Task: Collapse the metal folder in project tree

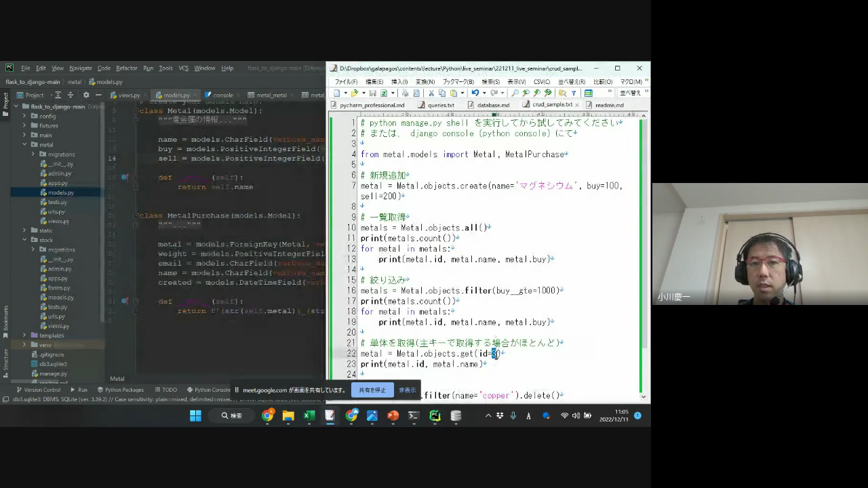Action: pyautogui.click(x=24, y=144)
